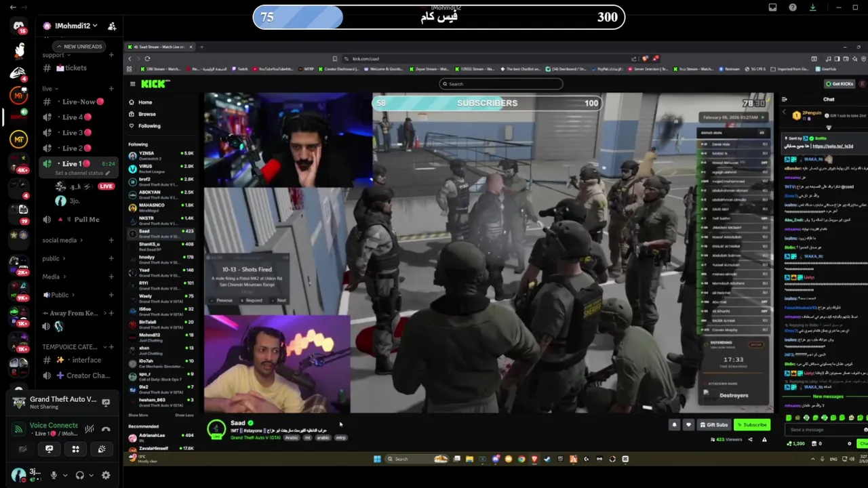Image resolution: width=868 pixels, height=488 pixels.
Task: Go to Kick Browse
Action: tap(142, 114)
